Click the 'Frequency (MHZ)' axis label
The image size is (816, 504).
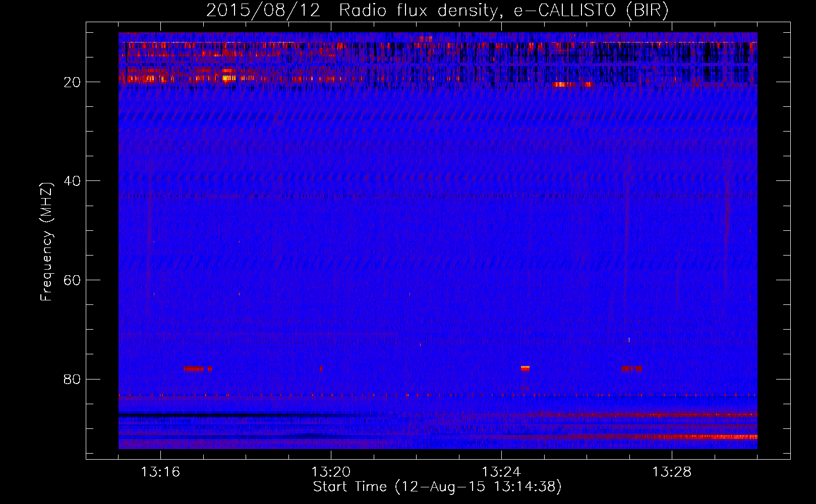click(46, 242)
